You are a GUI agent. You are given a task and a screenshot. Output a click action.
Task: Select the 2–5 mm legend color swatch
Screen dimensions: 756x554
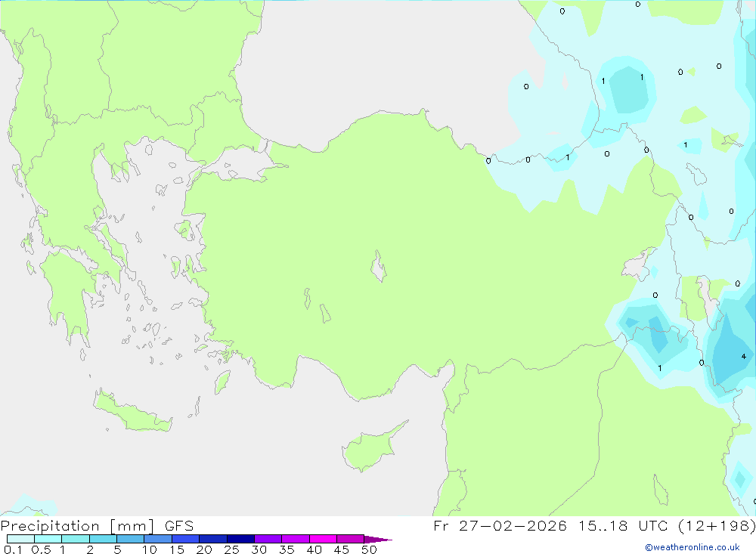coord(103,539)
